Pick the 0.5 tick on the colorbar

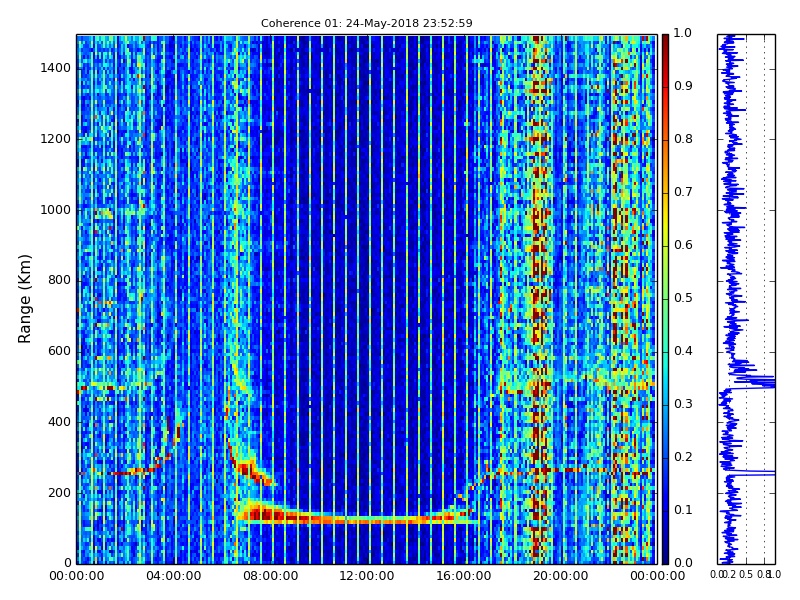pos(683,298)
